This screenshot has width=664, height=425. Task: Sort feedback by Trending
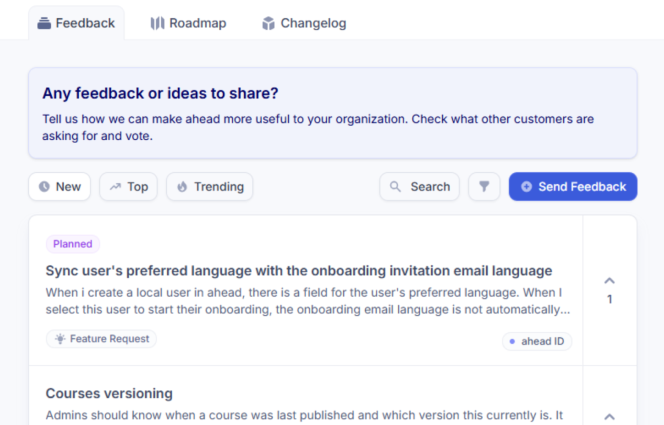209,187
